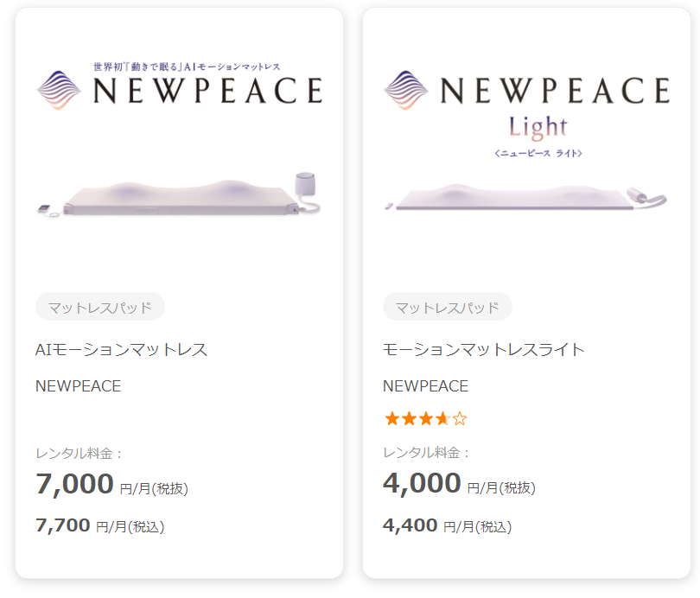This screenshot has height=598, width=700.
Task: Click the empty fifth rating star
Action: 460,419
